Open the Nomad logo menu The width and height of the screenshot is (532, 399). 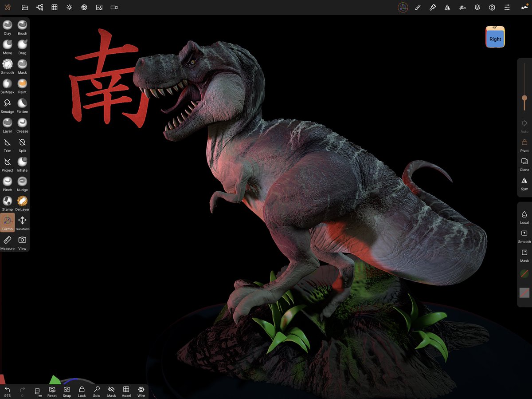coord(8,8)
